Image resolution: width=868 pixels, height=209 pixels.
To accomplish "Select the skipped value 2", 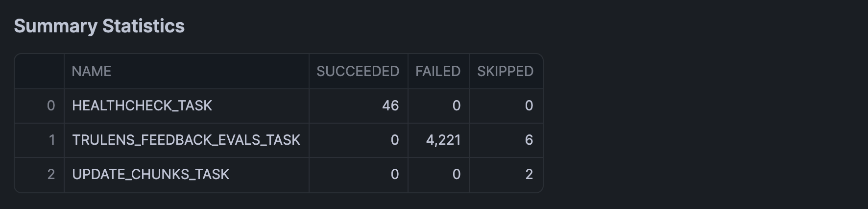I will click(529, 175).
